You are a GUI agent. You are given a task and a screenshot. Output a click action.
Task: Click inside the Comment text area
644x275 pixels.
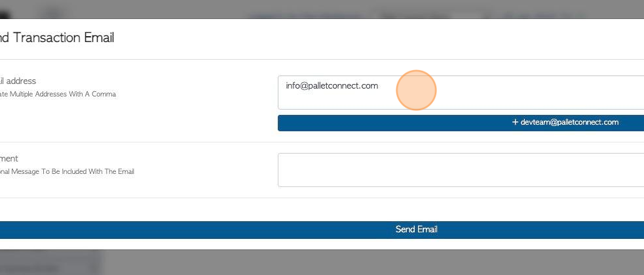pyautogui.click(x=461, y=170)
